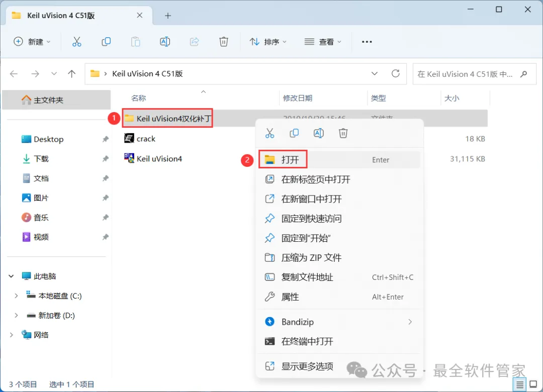Viewport: 543px width, 392px height.
Task: Choose 在新窗口中打开
Action: 339,199
